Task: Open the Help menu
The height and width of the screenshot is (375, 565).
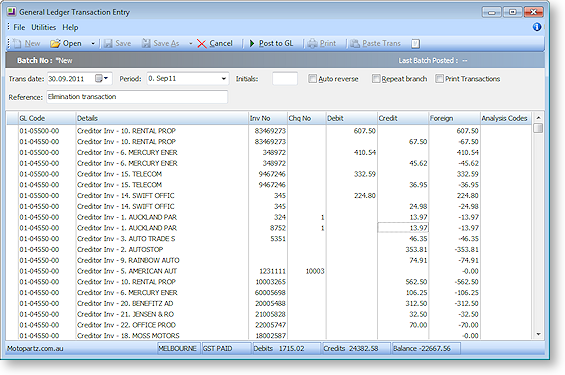Action: 70,27
